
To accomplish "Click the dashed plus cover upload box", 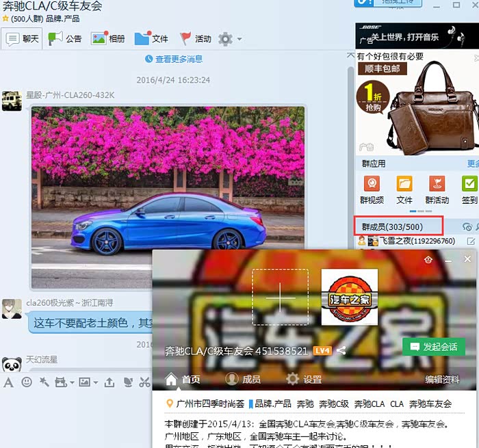I will pyautogui.click(x=280, y=297).
